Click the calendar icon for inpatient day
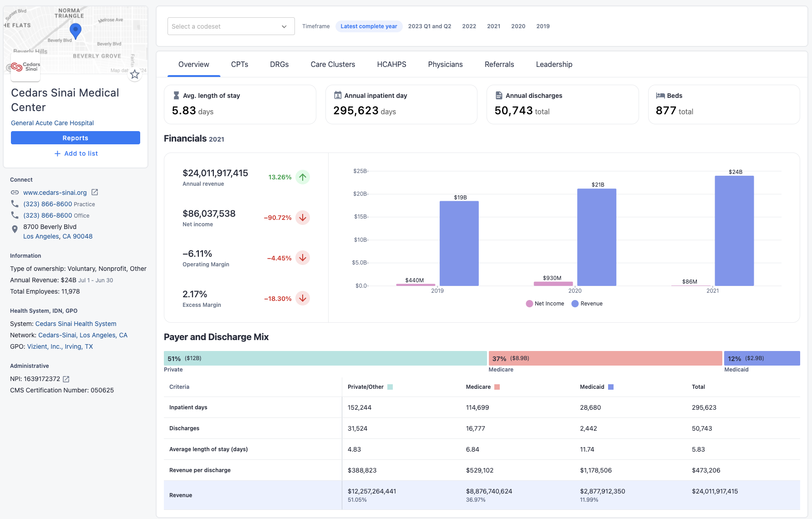This screenshot has width=812, height=519. coord(338,95)
